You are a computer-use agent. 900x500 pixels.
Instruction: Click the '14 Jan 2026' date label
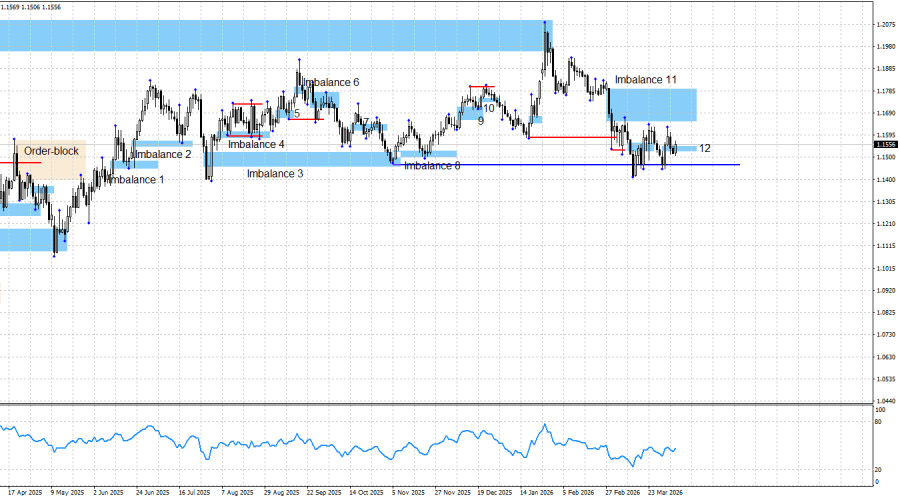tap(537, 493)
